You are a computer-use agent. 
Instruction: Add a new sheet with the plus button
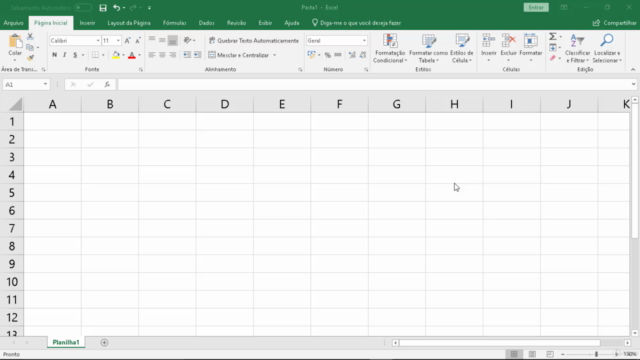(104, 342)
